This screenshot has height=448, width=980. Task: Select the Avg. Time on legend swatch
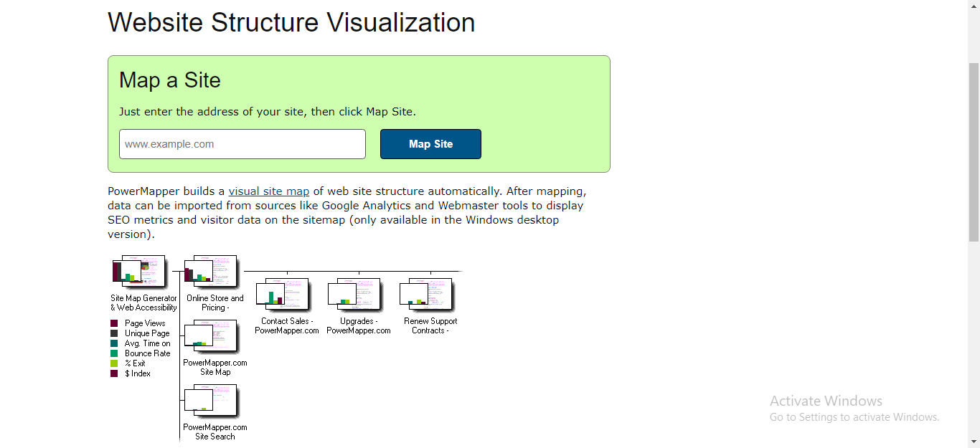pos(115,343)
